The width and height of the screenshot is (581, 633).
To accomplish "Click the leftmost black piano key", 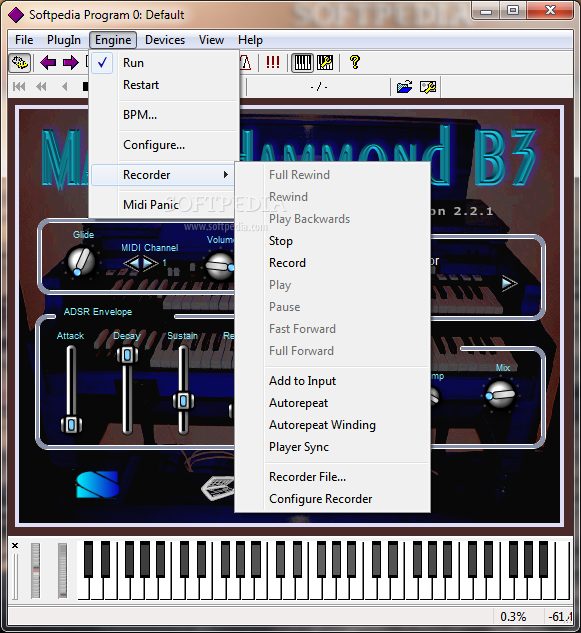I will 88,559.
